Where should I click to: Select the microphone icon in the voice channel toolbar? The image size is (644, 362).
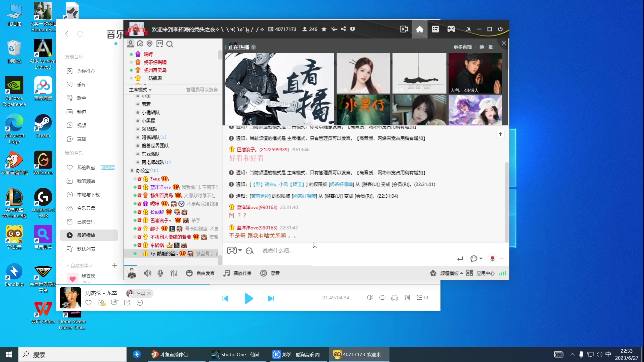point(160,273)
